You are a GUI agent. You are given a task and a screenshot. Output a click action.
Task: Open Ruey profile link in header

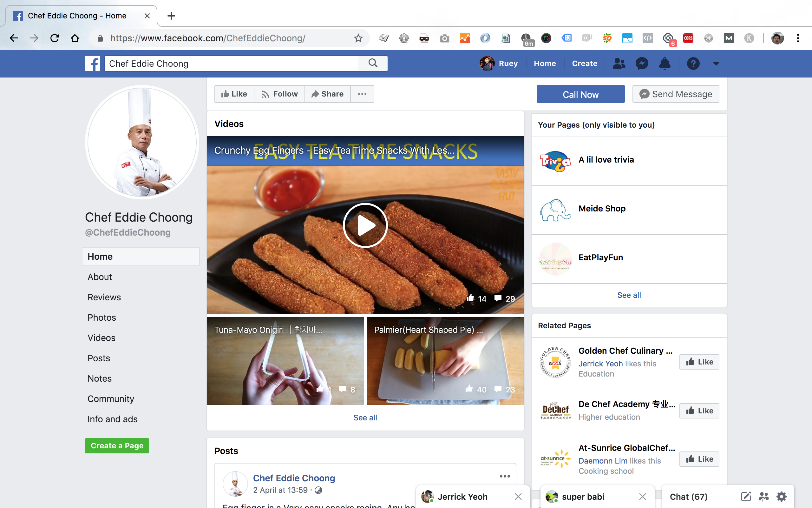(x=499, y=63)
